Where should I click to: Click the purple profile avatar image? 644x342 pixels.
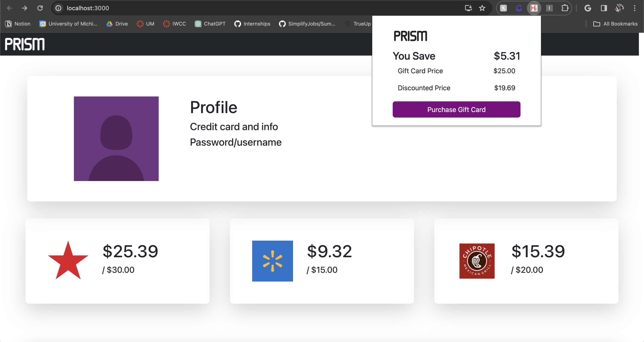(116, 139)
